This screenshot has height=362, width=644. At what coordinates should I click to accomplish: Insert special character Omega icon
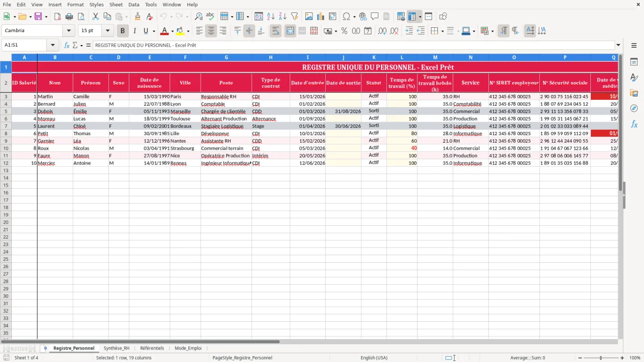point(346,17)
